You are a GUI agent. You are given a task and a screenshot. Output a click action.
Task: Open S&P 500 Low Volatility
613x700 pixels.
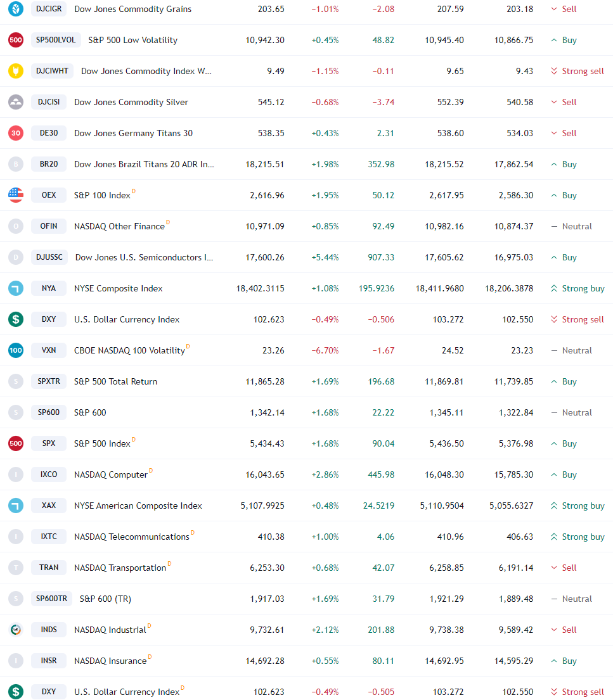[132, 40]
